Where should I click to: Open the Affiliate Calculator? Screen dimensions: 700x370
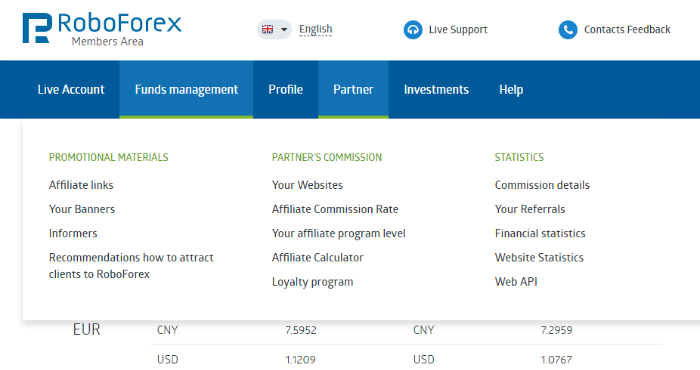pyautogui.click(x=318, y=258)
